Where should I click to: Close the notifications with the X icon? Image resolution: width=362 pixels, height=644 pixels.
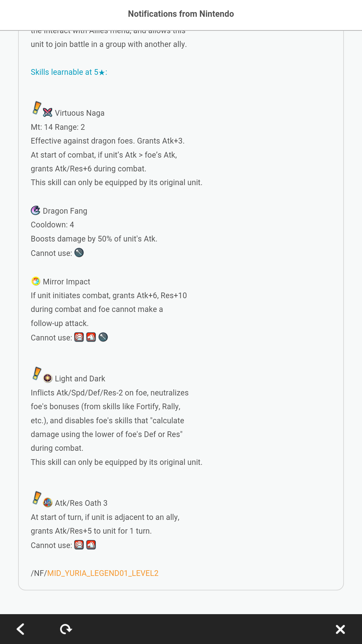tap(340, 629)
